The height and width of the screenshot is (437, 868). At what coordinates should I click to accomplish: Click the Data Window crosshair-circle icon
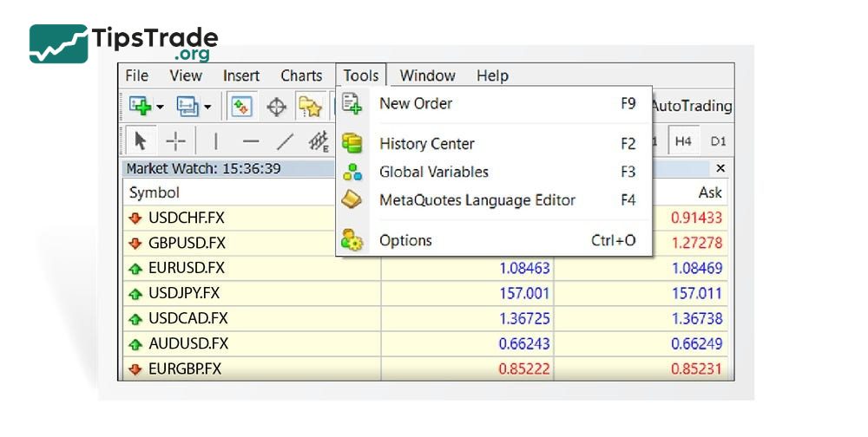coord(276,107)
